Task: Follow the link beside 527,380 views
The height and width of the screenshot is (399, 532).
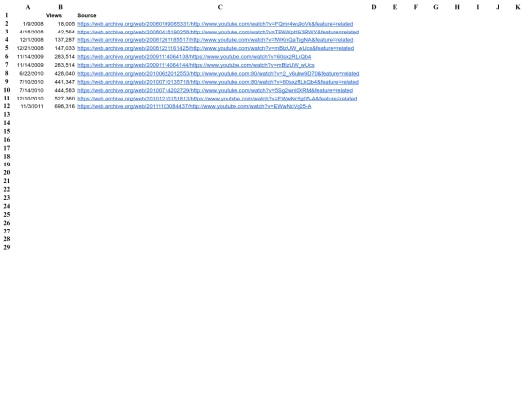Action: (217, 99)
